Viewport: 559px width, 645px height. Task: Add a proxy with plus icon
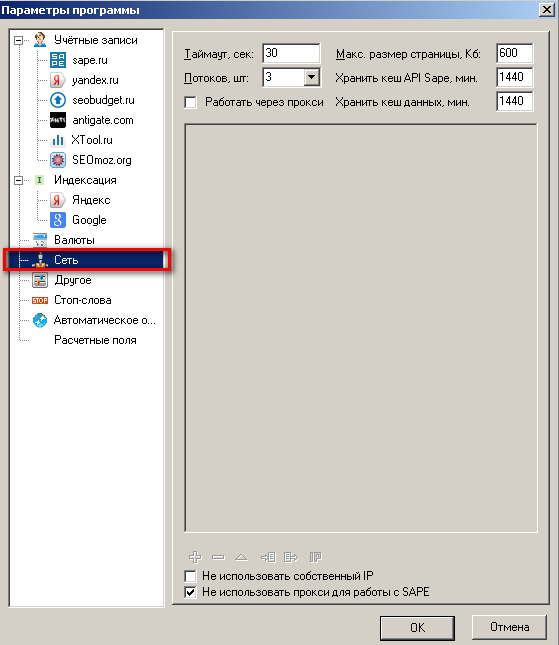(195, 557)
